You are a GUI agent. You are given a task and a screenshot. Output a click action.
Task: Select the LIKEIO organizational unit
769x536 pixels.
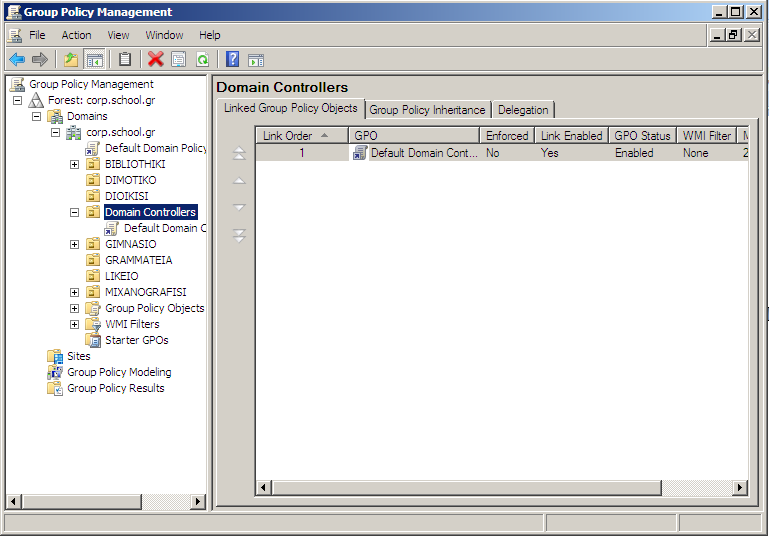[x=122, y=277]
